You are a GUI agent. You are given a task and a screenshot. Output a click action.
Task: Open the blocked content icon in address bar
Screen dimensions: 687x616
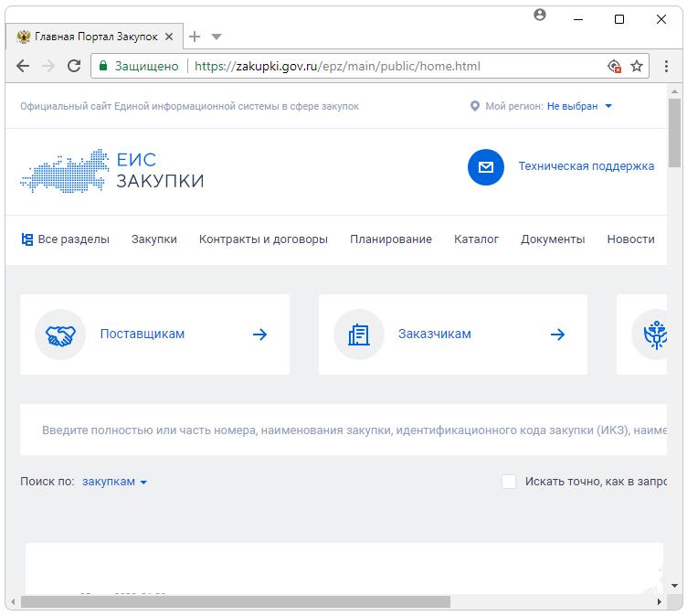point(614,66)
